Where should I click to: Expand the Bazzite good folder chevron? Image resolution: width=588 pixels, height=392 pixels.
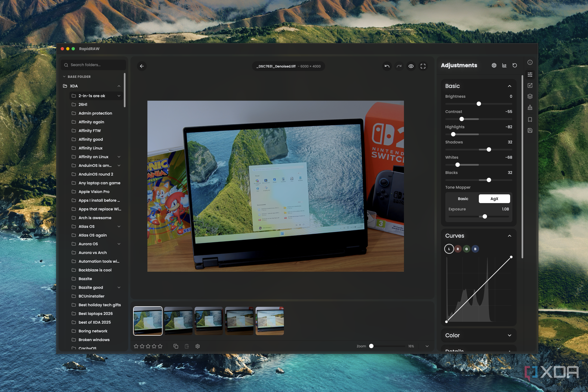[119, 287]
